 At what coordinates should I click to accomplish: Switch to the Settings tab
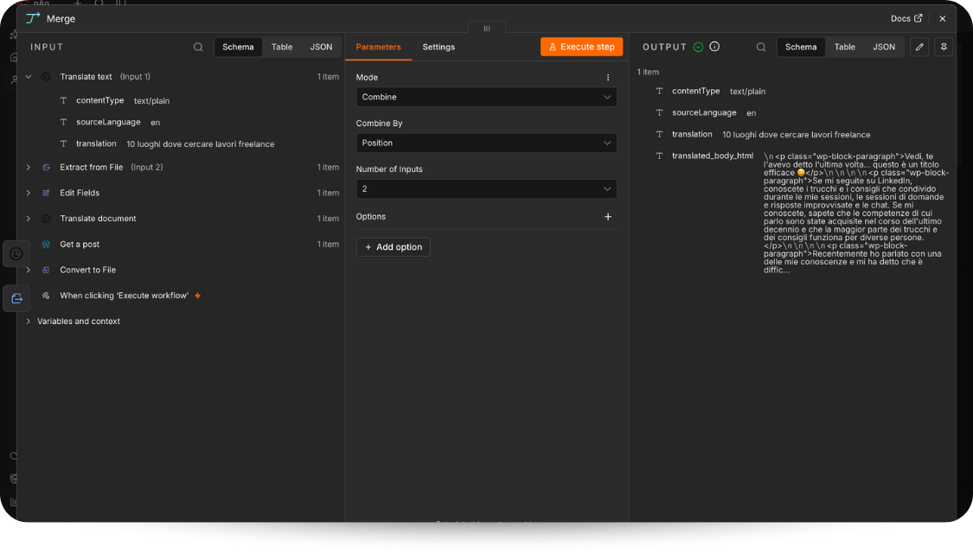click(438, 48)
